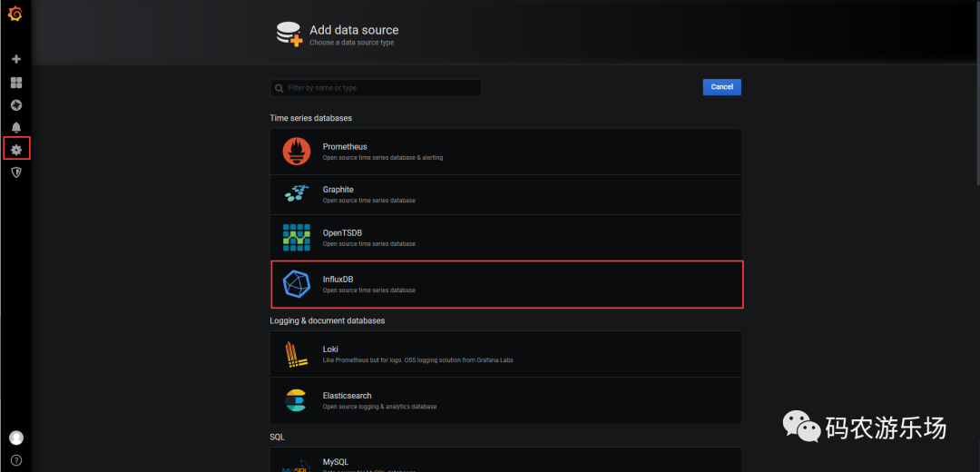Focus the Filter by name or type field
The height and width of the screenshot is (472, 980).
381,88
